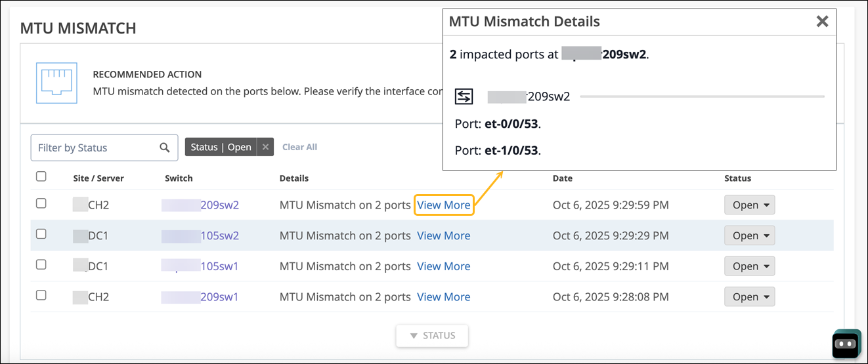Click the switch arrows icon in details popup

(464, 97)
